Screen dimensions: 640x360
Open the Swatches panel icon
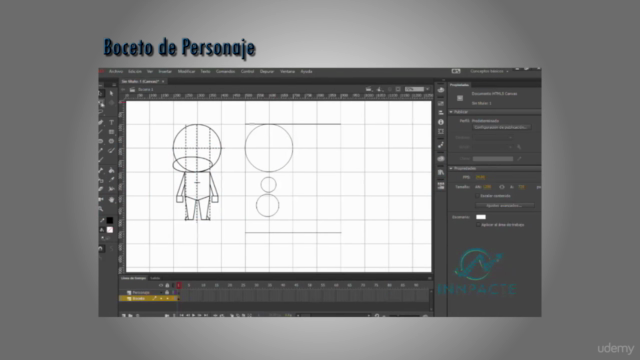pyautogui.click(x=441, y=104)
